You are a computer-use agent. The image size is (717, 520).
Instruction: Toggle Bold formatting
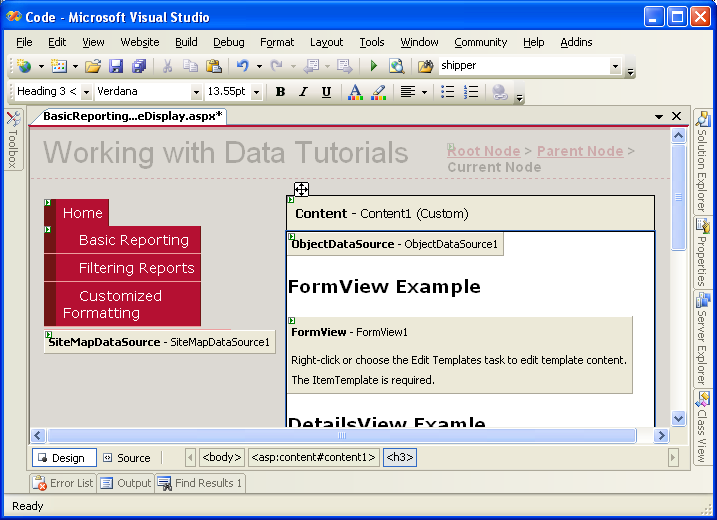(x=280, y=92)
